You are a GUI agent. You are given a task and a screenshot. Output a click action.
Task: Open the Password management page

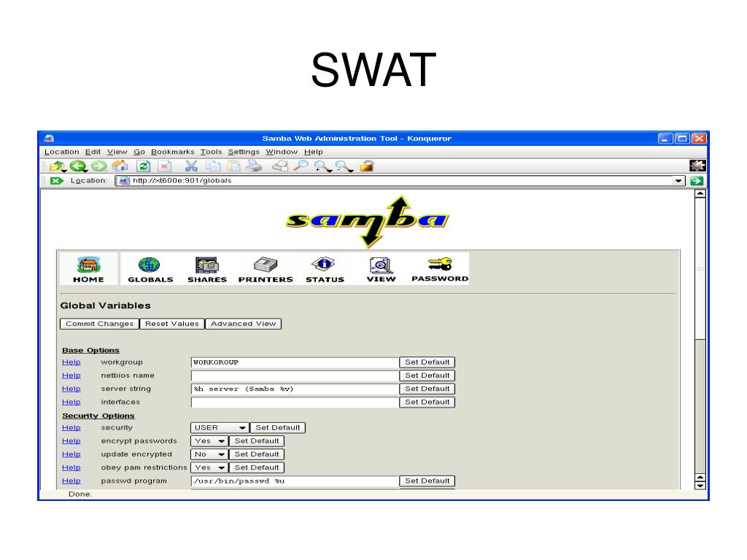pyautogui.click(x=440, y=270)
